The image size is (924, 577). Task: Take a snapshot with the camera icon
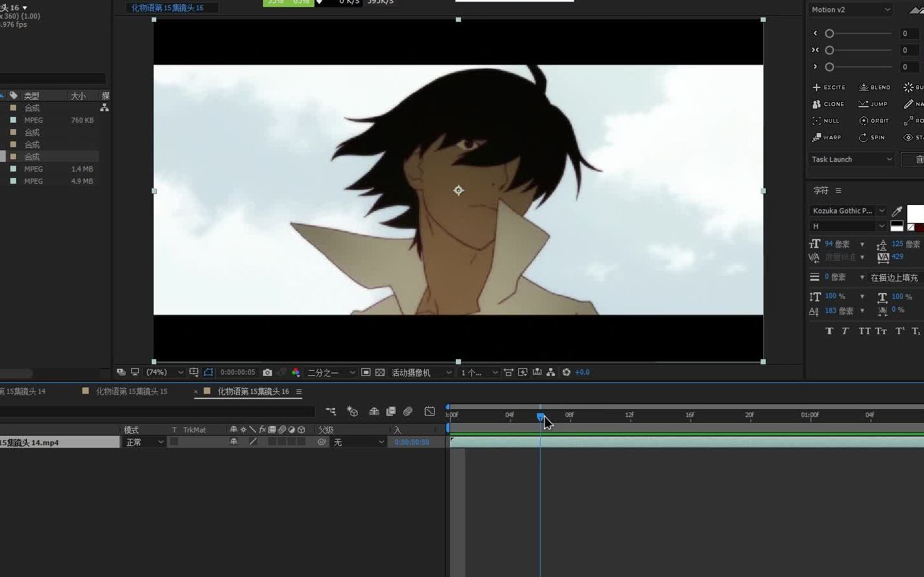[267, 372]
